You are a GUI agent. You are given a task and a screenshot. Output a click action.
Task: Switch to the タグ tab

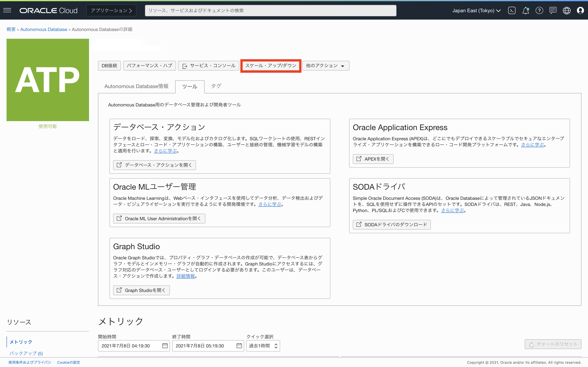point(216,86)
